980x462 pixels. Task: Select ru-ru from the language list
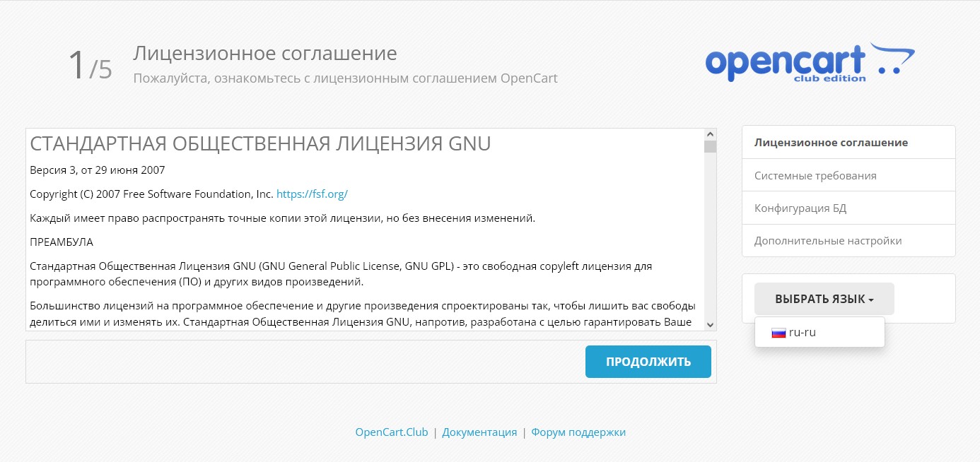802,331
